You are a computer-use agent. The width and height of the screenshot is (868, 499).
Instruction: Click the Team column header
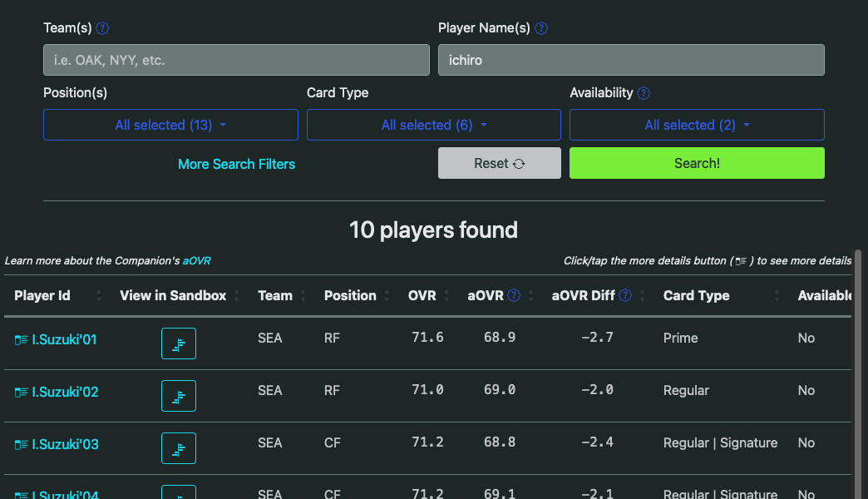275,296
